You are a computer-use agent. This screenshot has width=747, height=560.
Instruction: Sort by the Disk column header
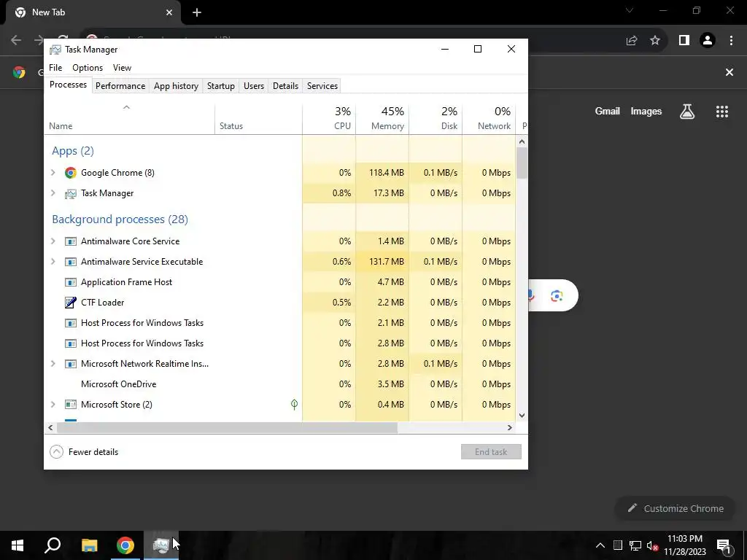[x=436, y=119]
